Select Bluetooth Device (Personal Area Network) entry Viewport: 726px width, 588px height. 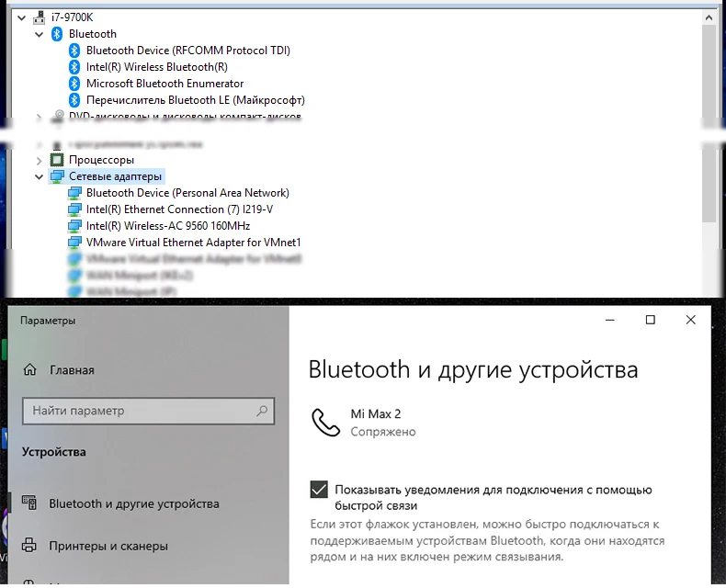(x=187, y=193)
